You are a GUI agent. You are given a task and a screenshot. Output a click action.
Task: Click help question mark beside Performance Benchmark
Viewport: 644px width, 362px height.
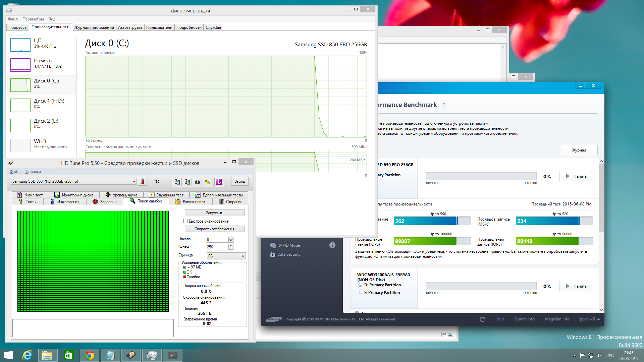coord(444,105)
